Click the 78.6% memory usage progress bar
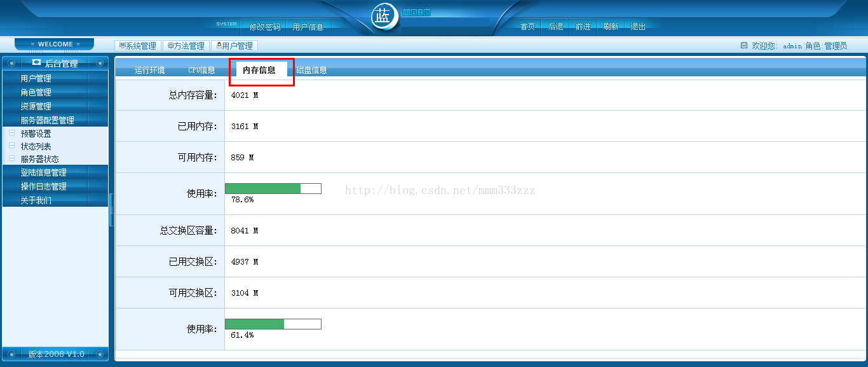Viewport: 868px width, 367px height. 273,188
